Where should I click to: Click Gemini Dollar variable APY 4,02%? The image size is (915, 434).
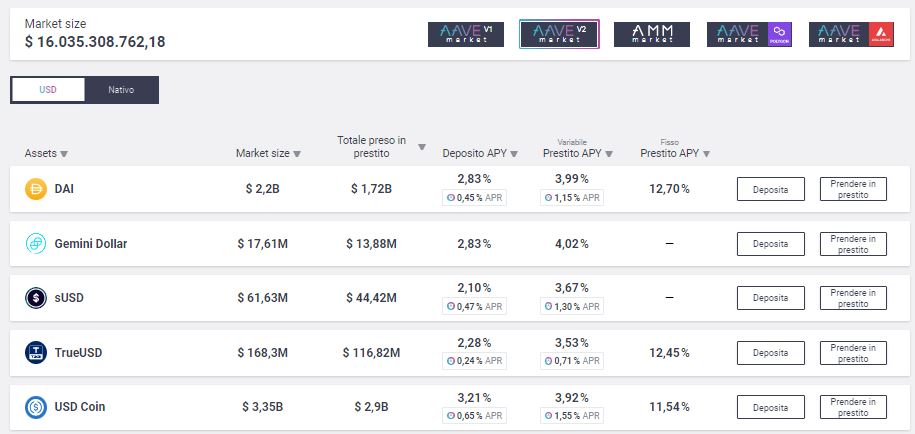(x=572, y=243)
